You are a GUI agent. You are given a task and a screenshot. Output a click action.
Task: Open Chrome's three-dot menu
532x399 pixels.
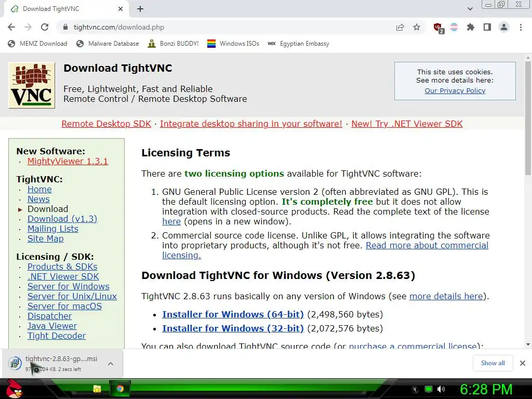tap(521, 27)
